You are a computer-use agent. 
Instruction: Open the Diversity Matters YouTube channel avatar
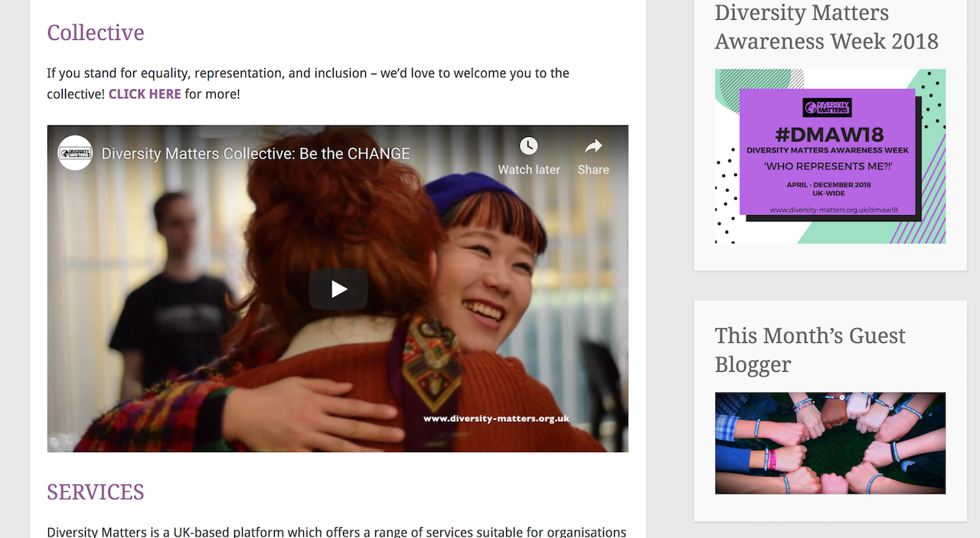point(75,153)
